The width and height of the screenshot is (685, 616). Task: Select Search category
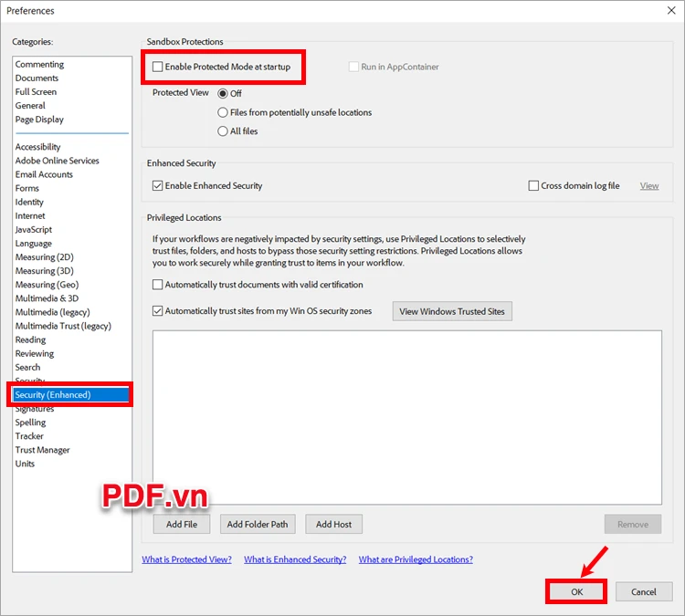(x=27, y=368)
